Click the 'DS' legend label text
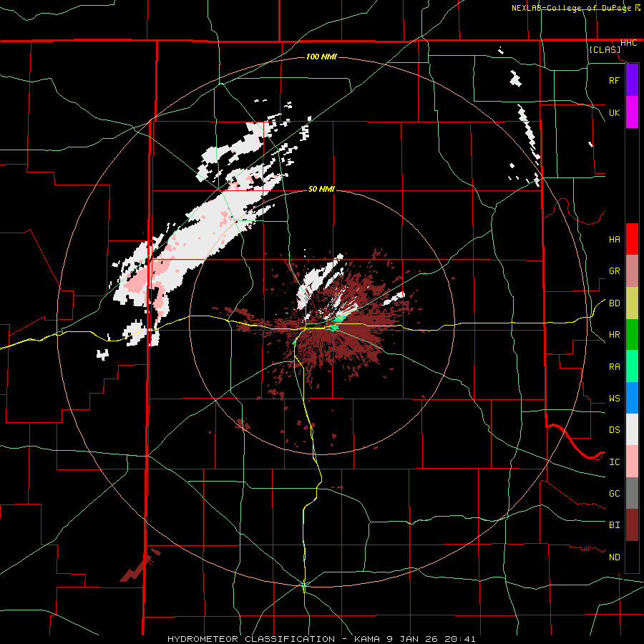This screenshot has height=644, width=644. [614, 429]
